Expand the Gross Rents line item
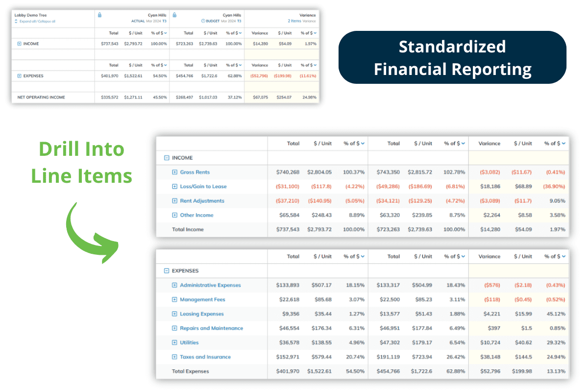The height and width of the screenshot is (392, 588). tap(175, 172)
